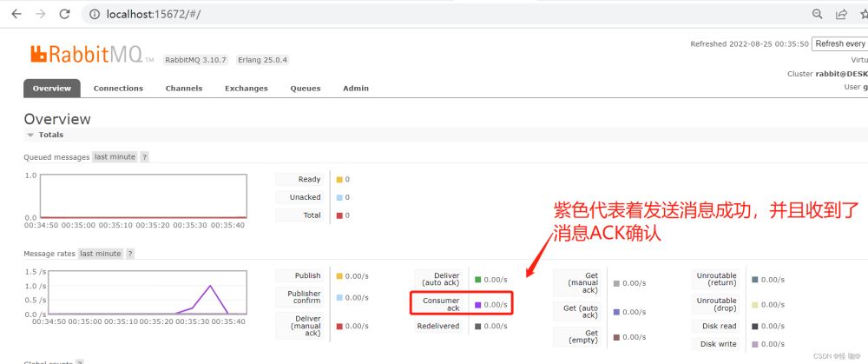The width and height of the screenshot is (868, 364).
Task: Open the help icon beside Queued messages
Action: pyautogui.click(x=144, y=157)
